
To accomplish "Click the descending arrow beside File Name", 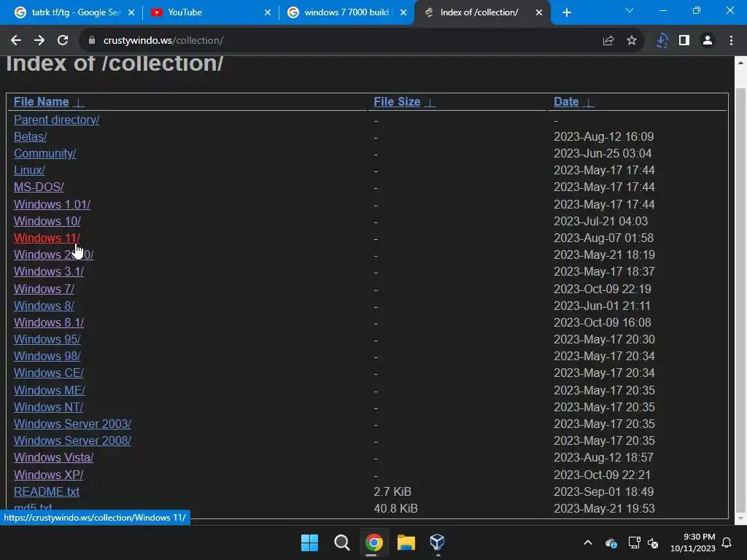I will pyautogui.click(x=78, y=102).
